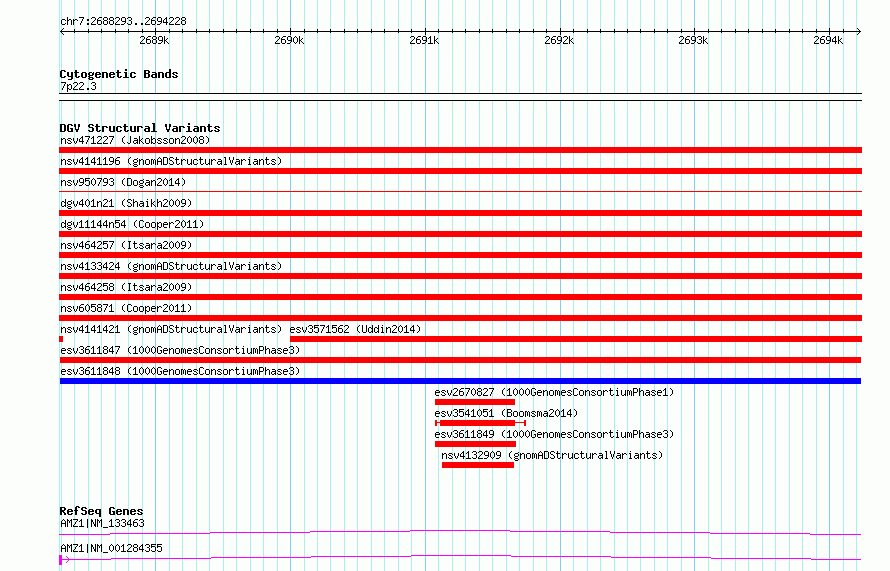Click the nsv605871 (Cooper2011) label
This screenshot has width=890, height=571.
[x=126, y=308]
